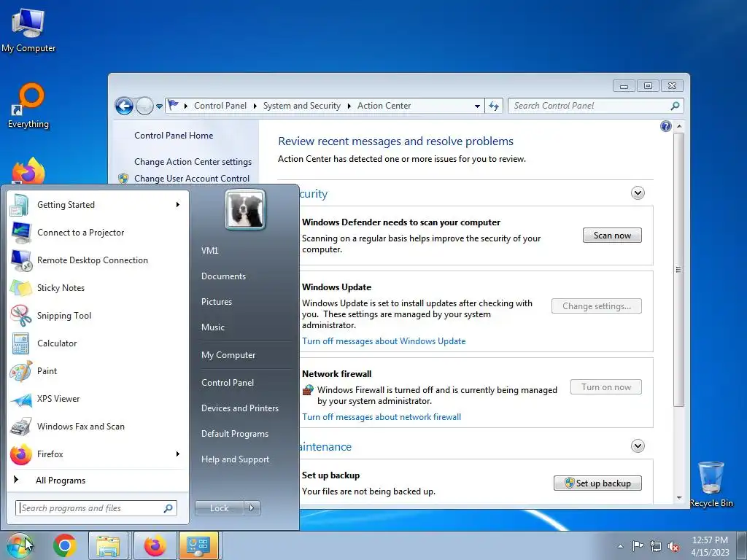Open Documents from Start menu
Viewport: 747px width, 560px height.
[223, 276]
